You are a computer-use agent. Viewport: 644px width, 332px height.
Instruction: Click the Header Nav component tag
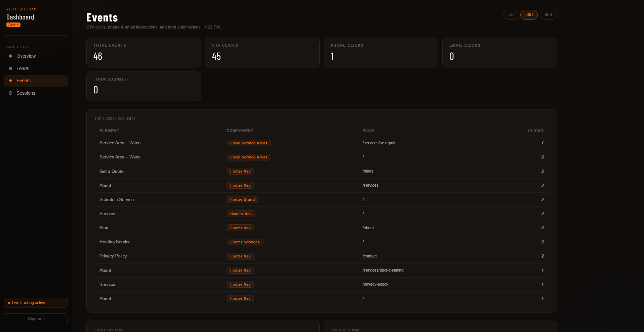tap(241, 214)
